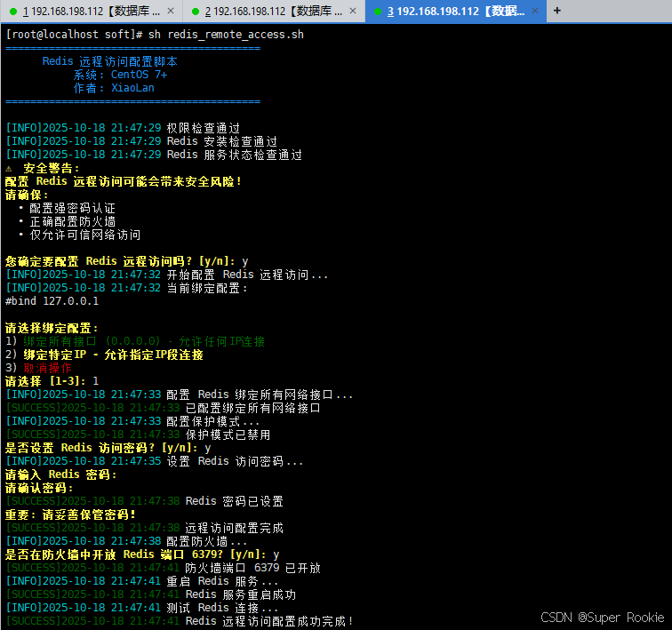Click the success line '已配置绑定所有网络接口'
672x630 pixels.
pyautogui.click(x=252, y=408)
